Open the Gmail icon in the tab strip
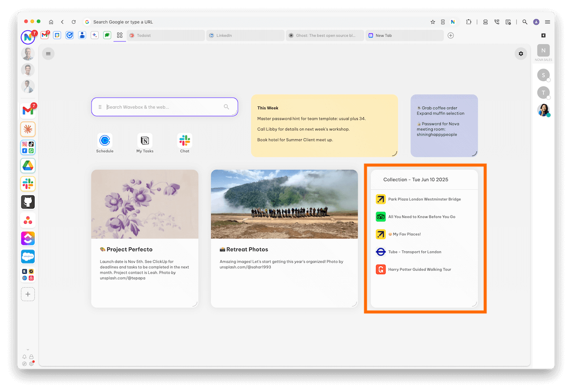 pyautogui.click(x=45, y=35)
